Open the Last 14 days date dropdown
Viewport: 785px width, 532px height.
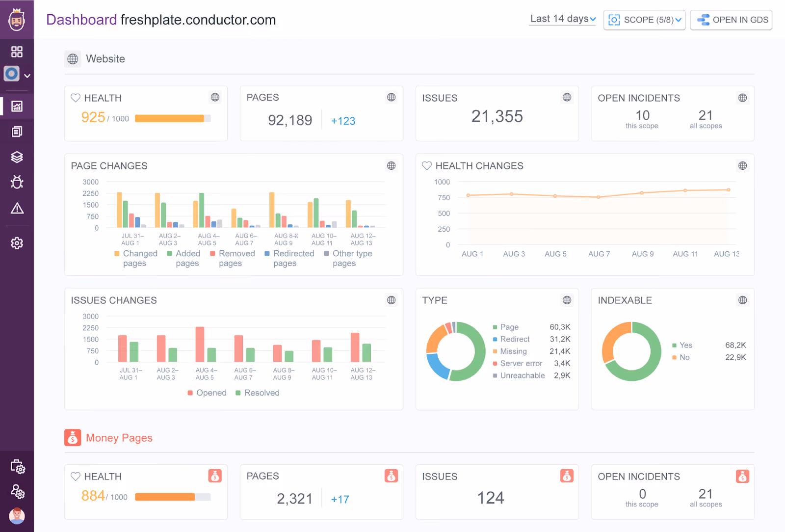coord(563,19)
